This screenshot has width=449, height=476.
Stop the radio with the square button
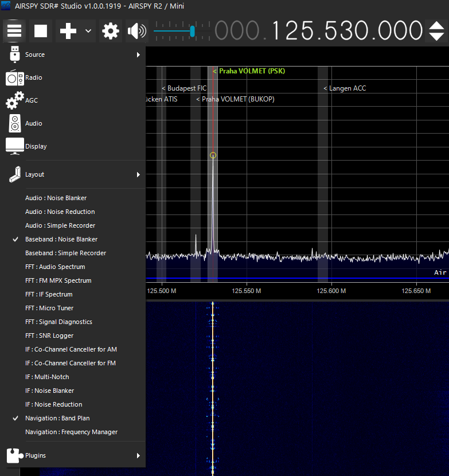(x=41, y=30)
